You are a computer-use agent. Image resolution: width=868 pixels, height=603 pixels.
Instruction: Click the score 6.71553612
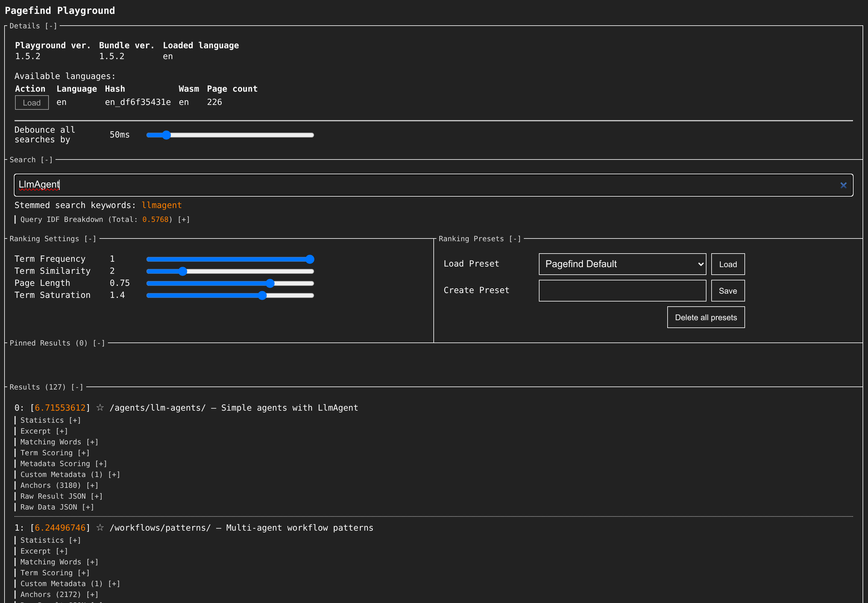click(60, 408)
